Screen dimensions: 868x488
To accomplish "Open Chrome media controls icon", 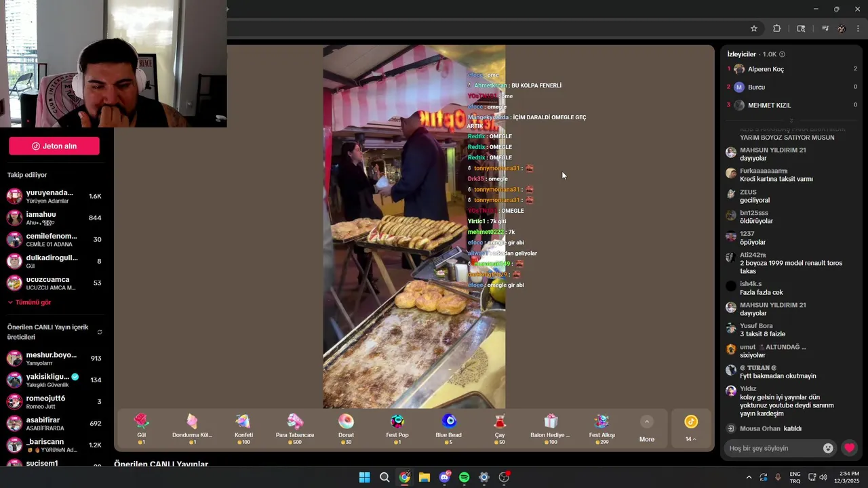I will pyautogui.click(x=825, y=28).
